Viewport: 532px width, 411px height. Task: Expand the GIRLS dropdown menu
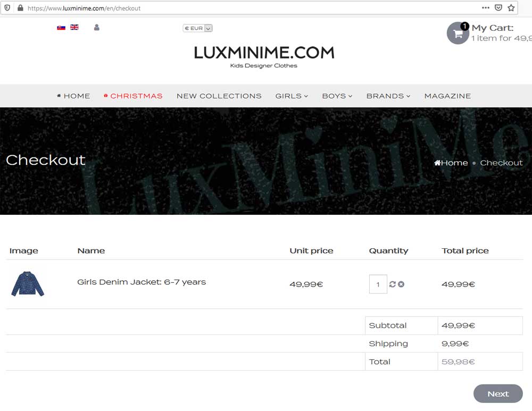292,96
